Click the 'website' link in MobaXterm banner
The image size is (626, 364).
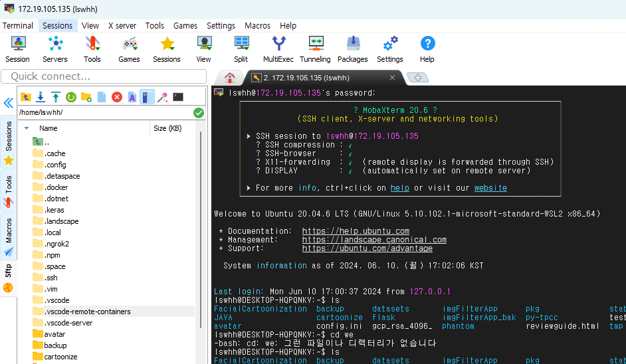click(490, 188)
